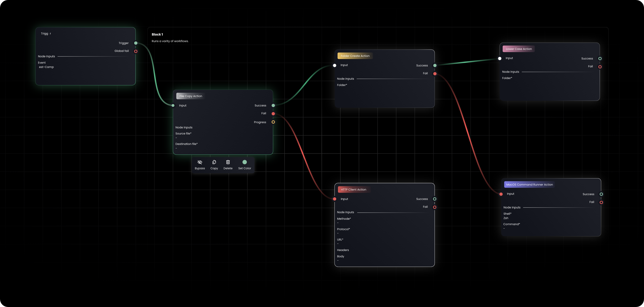Click File Copy Action Progress port
This screenshot has width=644, height=307.
pyautogui.click(x=273, y=122)
